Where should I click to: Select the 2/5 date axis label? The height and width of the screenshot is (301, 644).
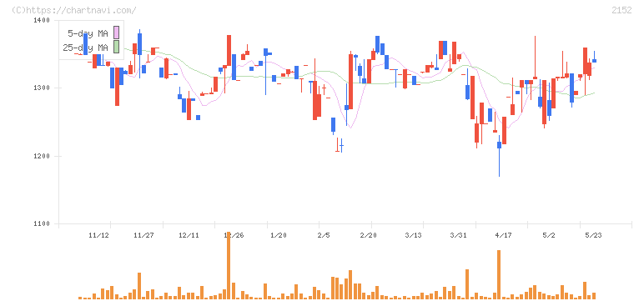[x=323, y=235]
